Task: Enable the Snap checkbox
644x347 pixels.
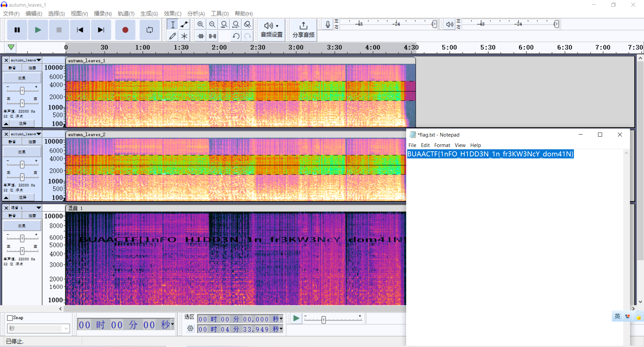Action: [x=10, y=318]
